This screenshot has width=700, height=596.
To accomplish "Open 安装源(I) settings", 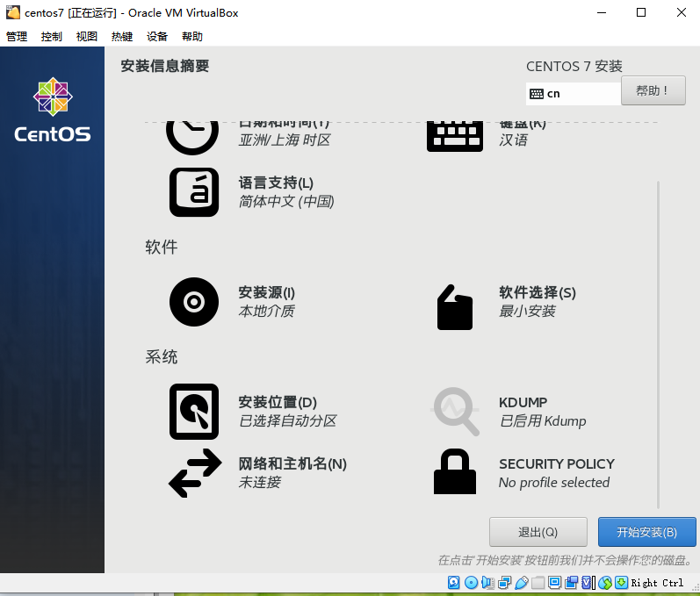I will pos(266,292).
